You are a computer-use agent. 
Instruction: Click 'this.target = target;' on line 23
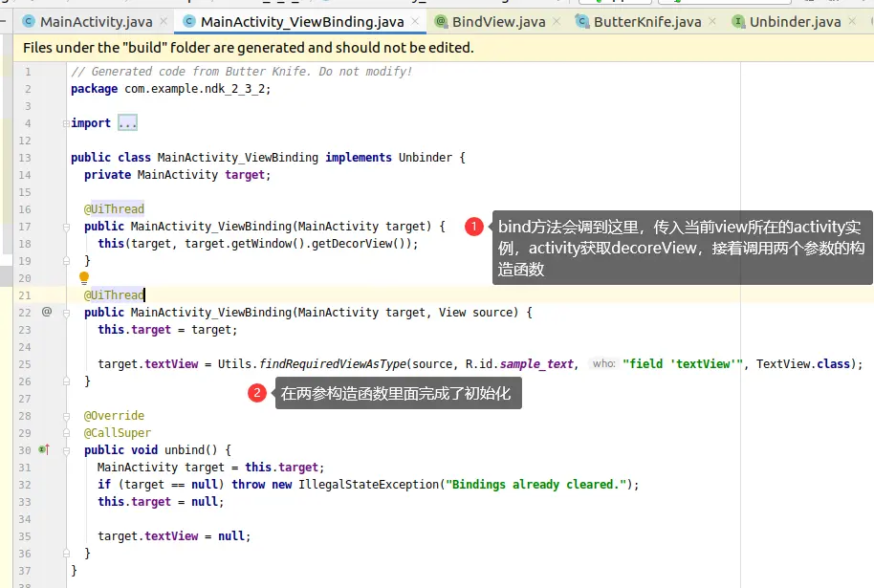pos(167,330)
